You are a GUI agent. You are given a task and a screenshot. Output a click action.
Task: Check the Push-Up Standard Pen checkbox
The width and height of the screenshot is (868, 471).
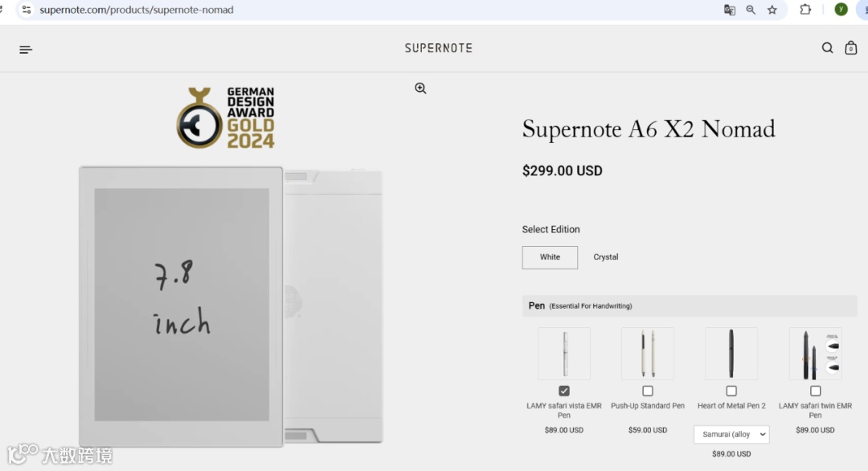coord(648,391)
